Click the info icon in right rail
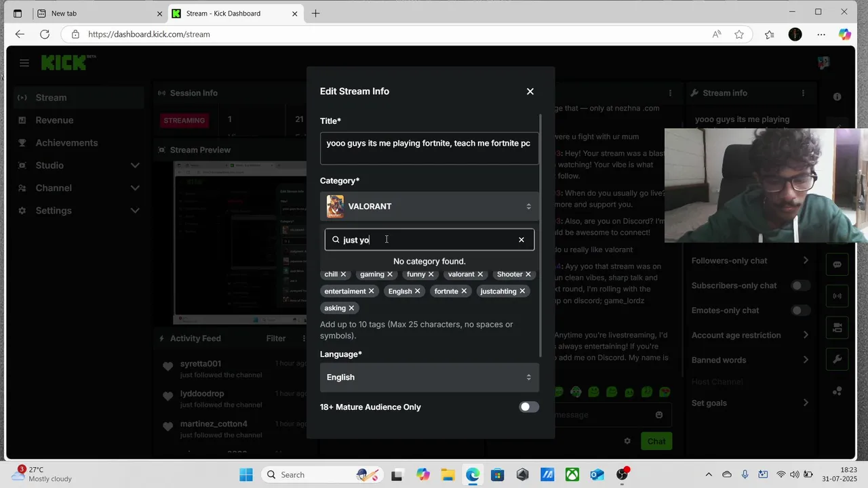The width and height of the screenshot is (868, 488). click(837, 97)
